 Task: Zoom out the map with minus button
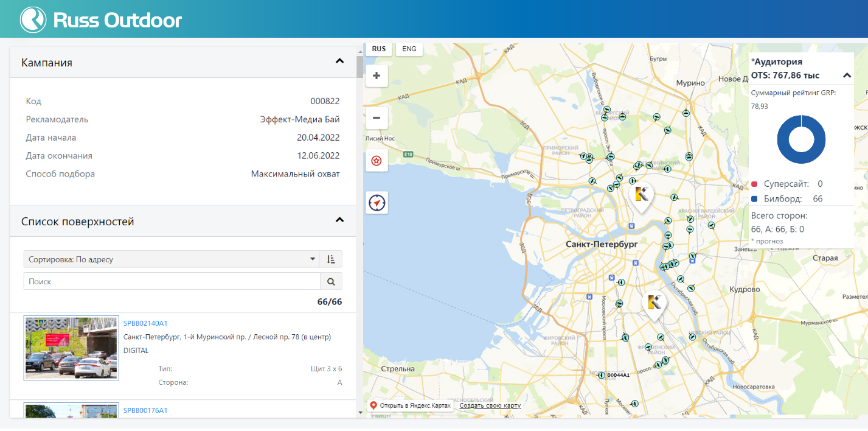[x=377, y=117]
